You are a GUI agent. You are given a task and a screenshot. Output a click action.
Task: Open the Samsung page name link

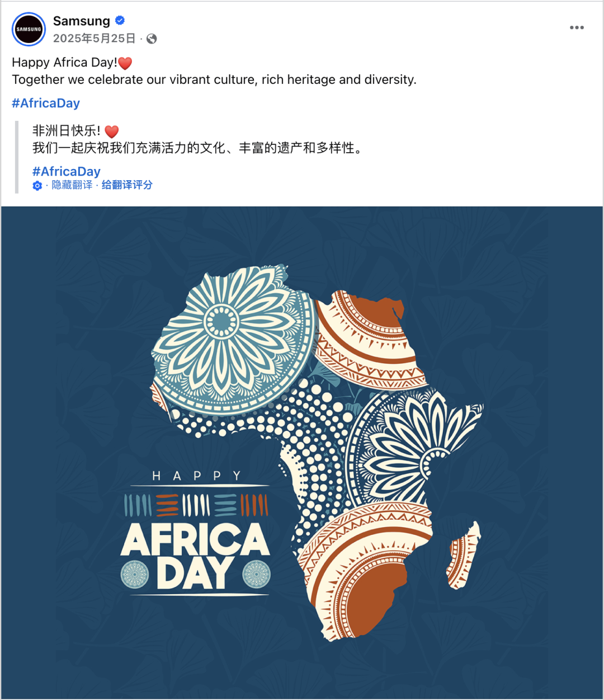click(x=82, y=21)
